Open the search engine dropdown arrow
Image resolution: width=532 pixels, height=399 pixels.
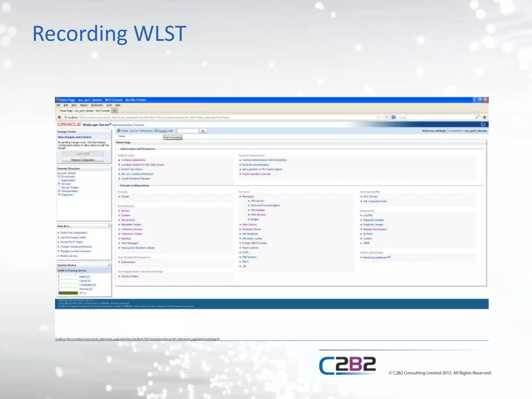tap(397, 117)
